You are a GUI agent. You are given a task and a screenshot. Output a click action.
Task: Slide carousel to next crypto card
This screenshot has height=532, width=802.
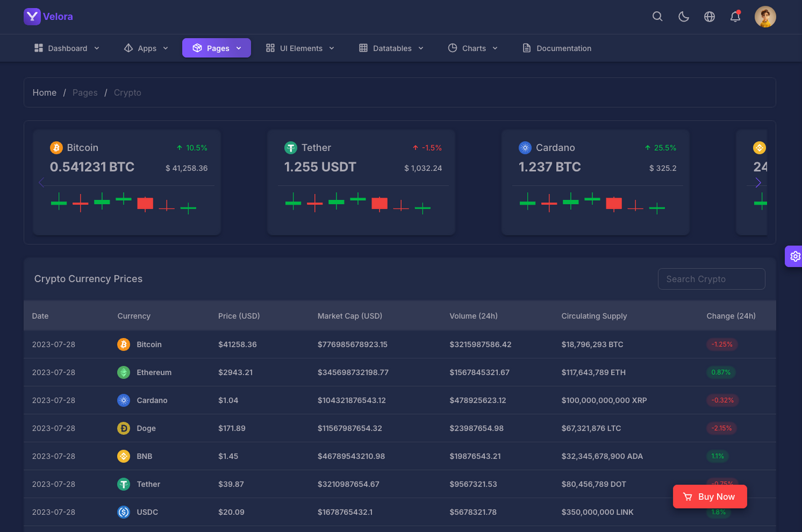[758, 183]
